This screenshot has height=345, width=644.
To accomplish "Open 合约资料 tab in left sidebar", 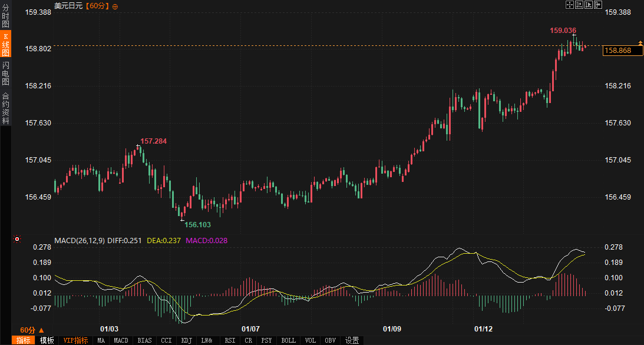I will (x=5, y=108).
